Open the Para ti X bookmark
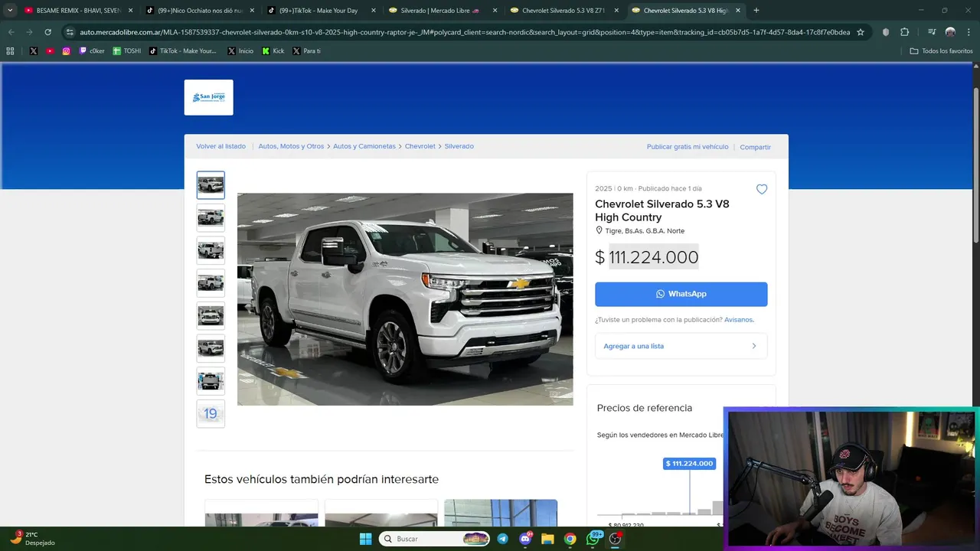 tap(307, 51)
